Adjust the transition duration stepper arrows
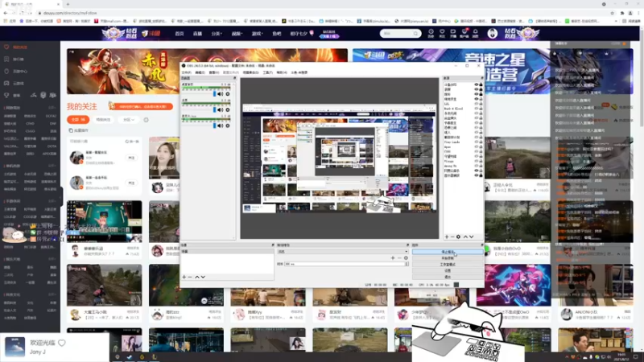The image size is (644, 362). [407, 264]
